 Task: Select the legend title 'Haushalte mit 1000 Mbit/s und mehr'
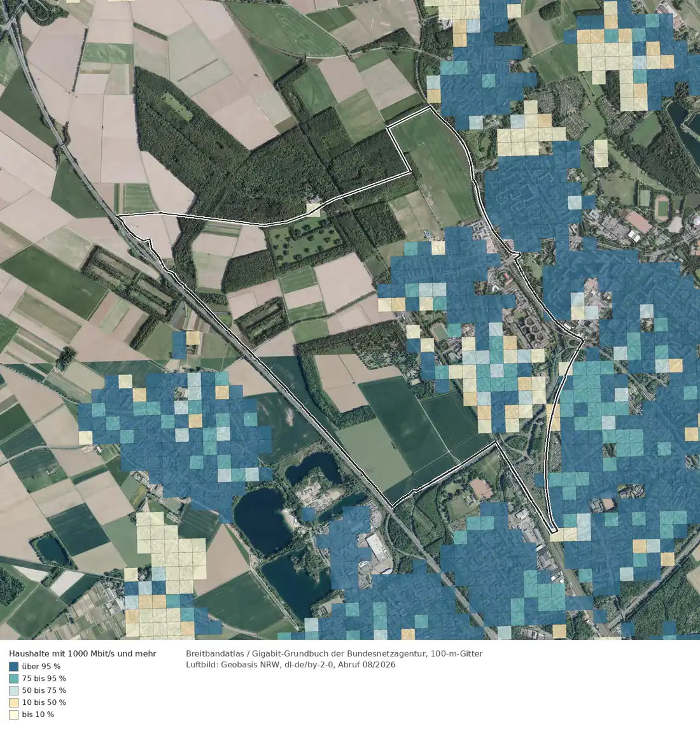83,653
